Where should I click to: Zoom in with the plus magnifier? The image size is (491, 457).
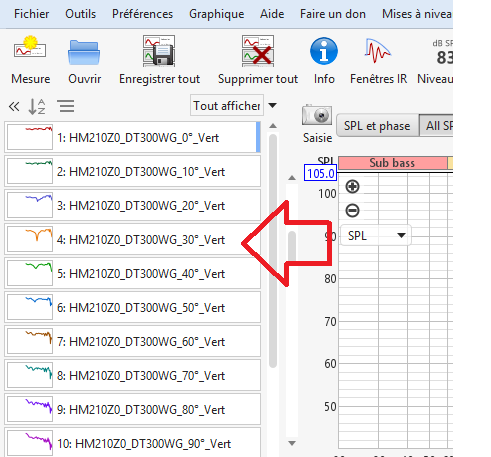(352, 186)
